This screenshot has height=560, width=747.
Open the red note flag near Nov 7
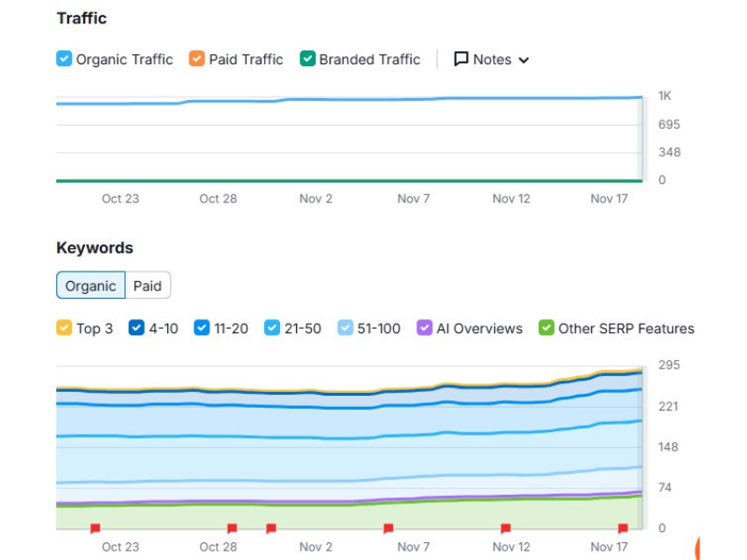[388, 528]
